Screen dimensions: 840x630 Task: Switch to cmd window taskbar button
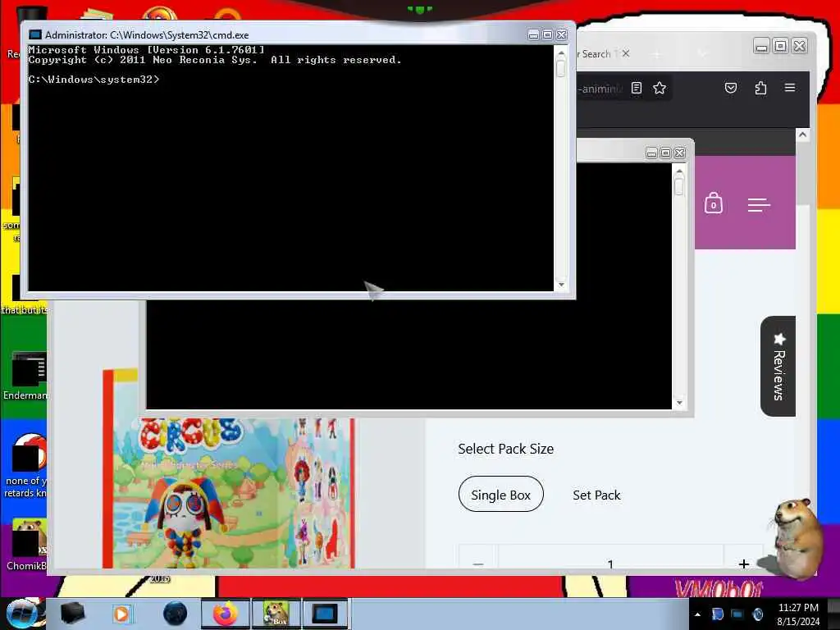click(x=326, y=614)
